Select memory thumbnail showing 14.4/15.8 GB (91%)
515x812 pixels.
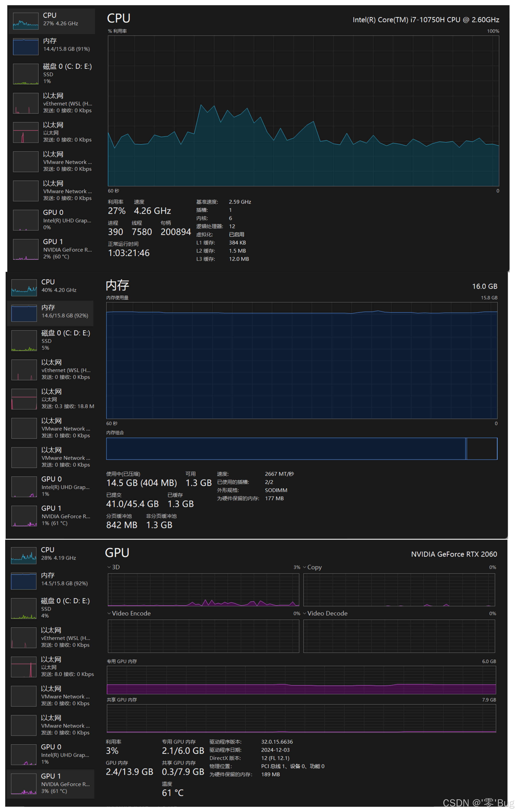pos(26,47)
